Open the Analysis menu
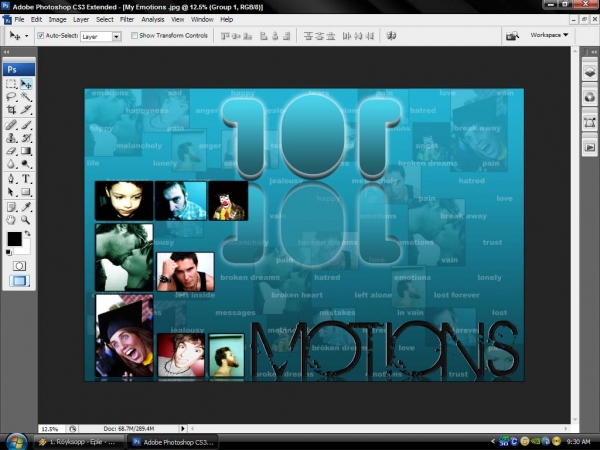The height and width of the screenshot is (450, 600). click(x=153, y=20)
